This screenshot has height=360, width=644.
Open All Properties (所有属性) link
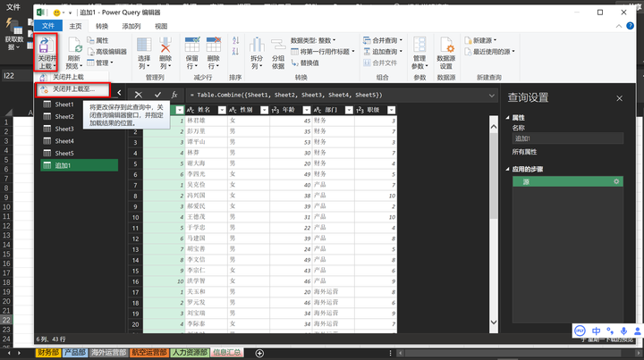[x=524, y=152]
